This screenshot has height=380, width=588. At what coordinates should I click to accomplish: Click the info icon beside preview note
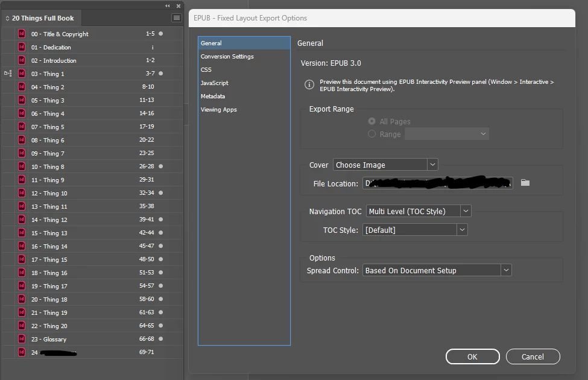[x=309, y=84]
